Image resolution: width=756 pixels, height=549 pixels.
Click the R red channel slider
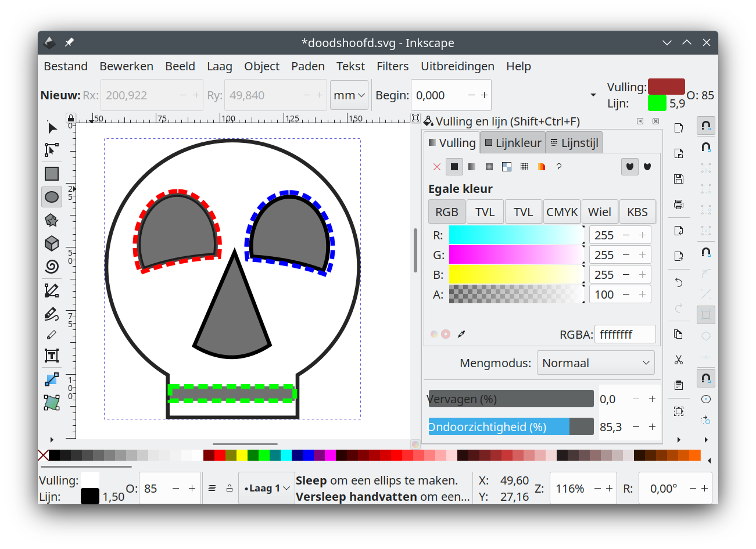(516, 235)
